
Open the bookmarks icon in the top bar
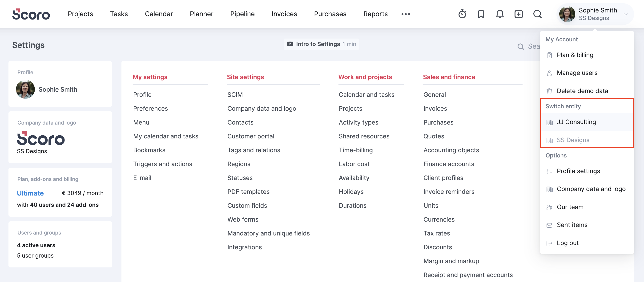tap(481, 14)
